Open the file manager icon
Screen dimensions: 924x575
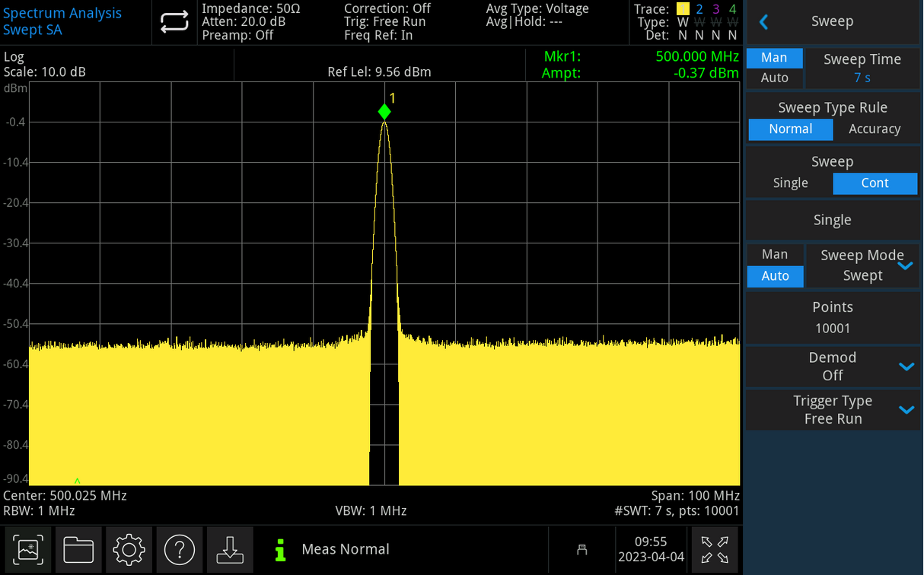[x=78, y=549]
